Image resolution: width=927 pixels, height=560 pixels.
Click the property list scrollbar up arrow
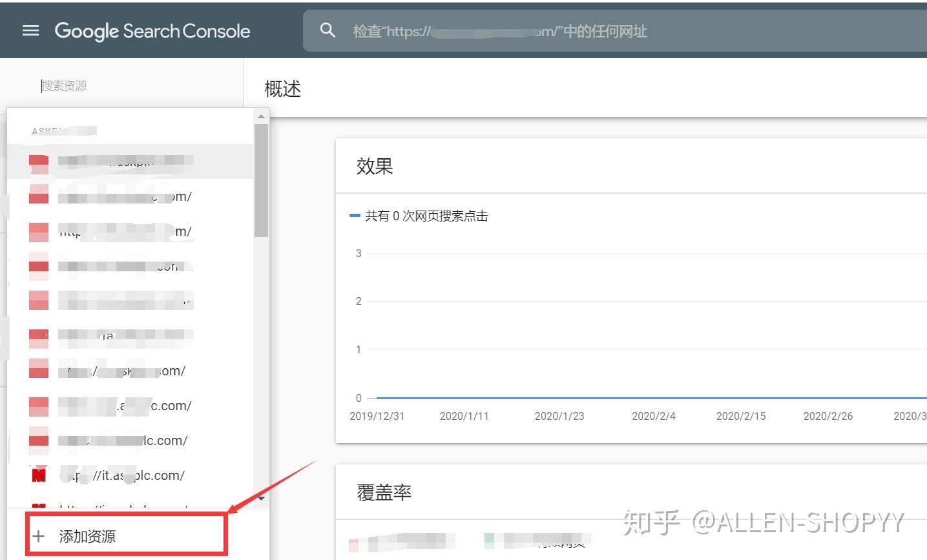(x=261, y=116)
